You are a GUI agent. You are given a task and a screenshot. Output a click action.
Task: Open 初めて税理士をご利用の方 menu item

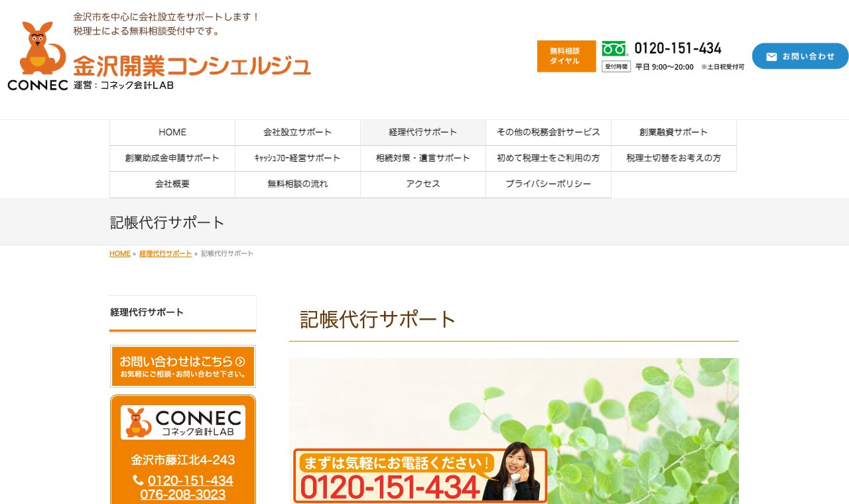point(549,158)
